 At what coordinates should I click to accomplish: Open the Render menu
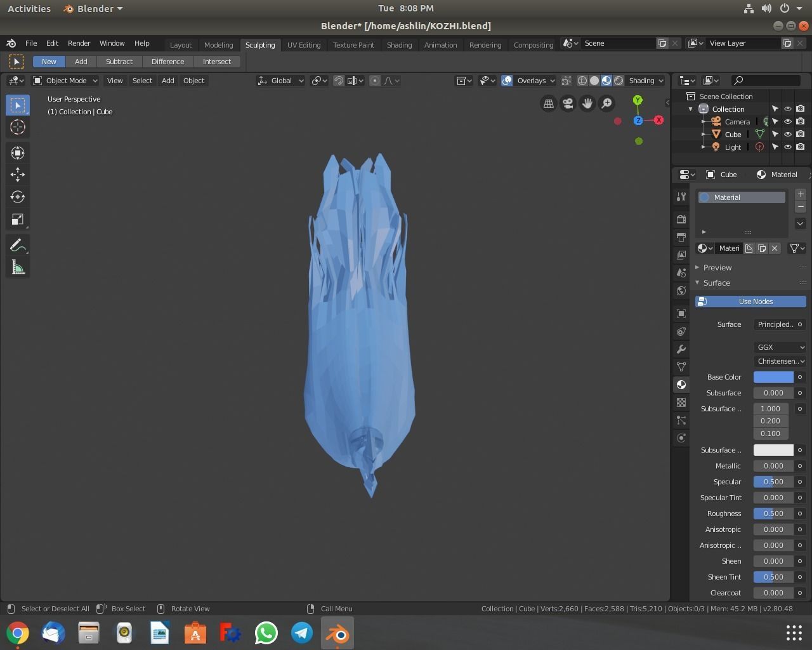(79, 43)
